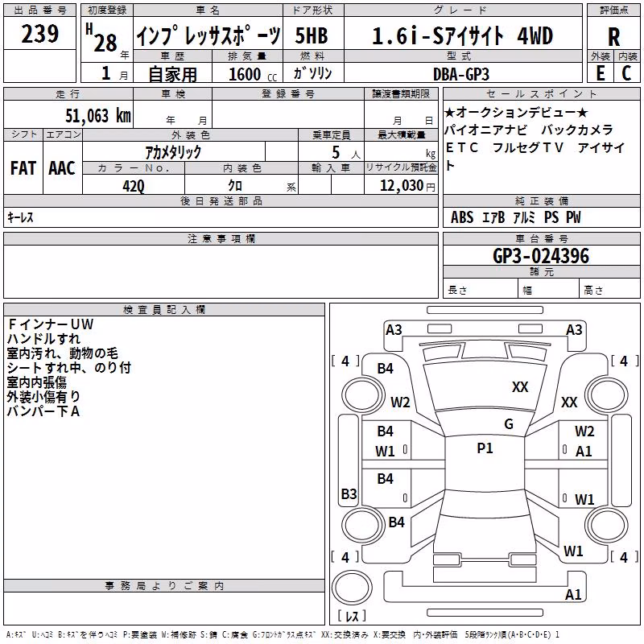The width and height of the screenshot is (644, 644).
Task: Select the 出品番号 header
Action: (x=39, y=10)
